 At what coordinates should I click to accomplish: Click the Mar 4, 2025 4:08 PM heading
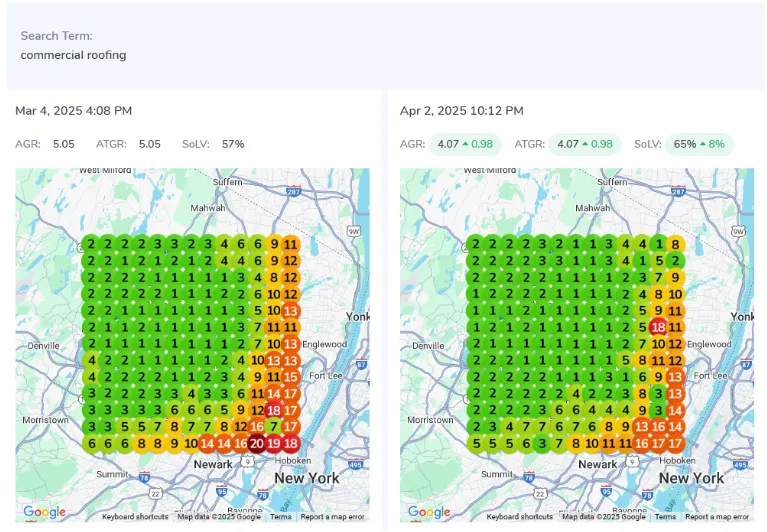point(74,111)
